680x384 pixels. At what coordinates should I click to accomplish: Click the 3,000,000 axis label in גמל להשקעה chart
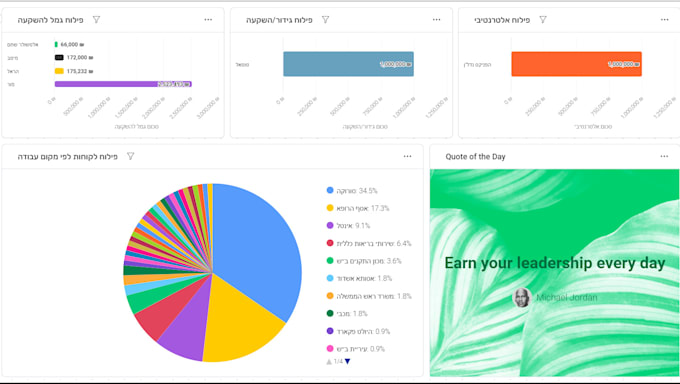(208, 108)
